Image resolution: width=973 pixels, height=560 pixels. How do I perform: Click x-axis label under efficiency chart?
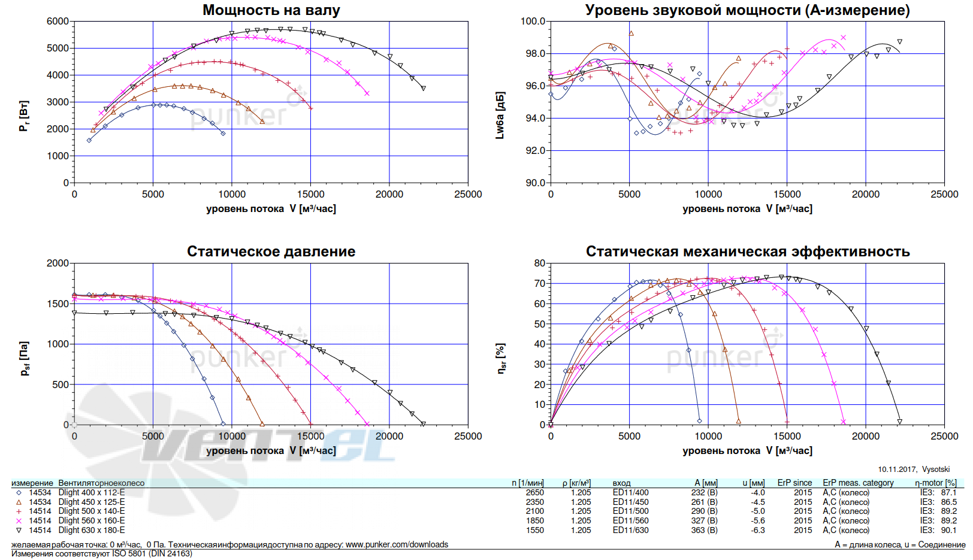747,451
